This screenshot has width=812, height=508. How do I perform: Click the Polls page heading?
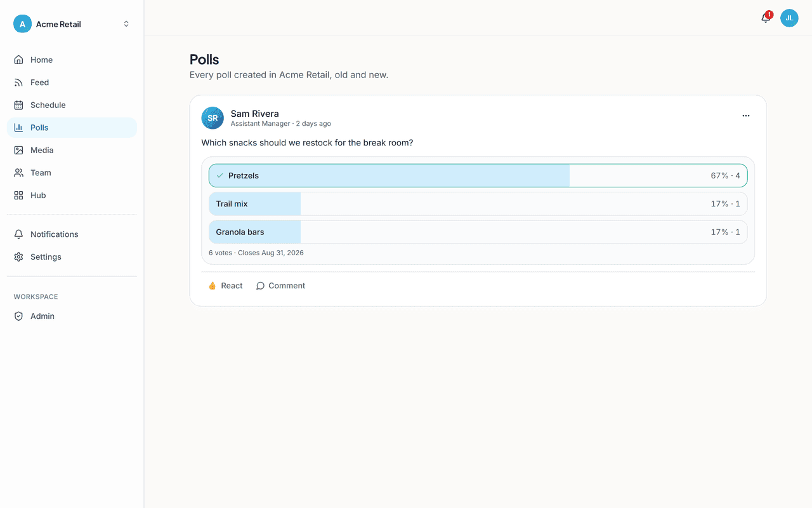point(204,60)
